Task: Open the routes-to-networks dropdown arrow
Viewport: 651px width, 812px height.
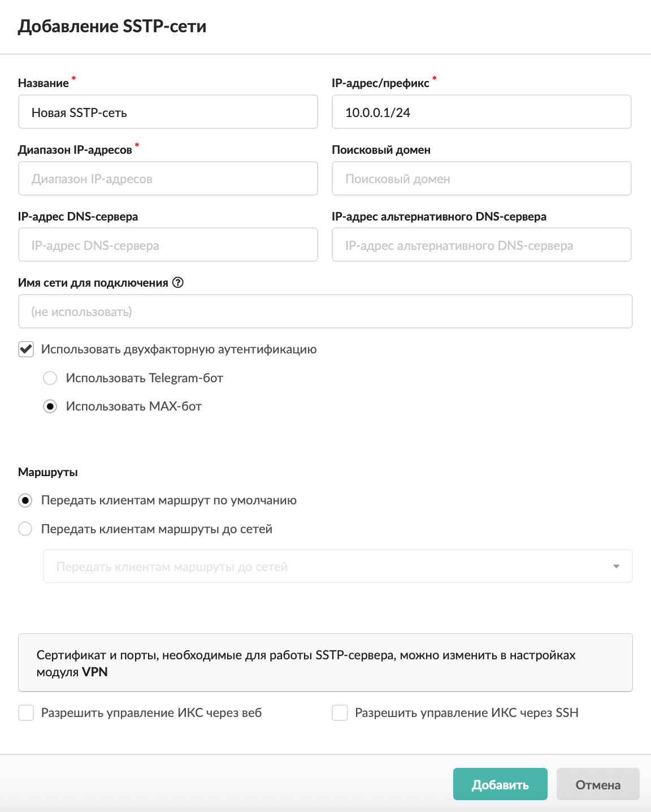Action: [x=617, y=567]
